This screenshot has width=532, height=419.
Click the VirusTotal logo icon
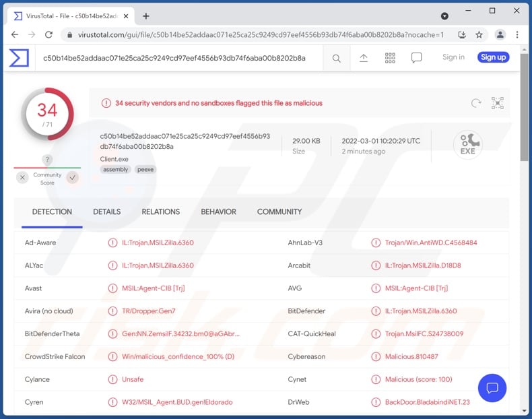point(19,58)
